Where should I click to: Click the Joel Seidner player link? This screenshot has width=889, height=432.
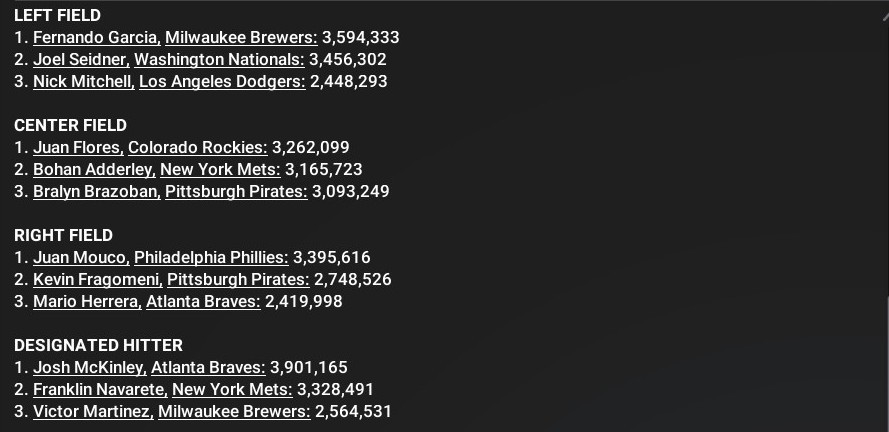pyautogui.click(x=80, y=60)
